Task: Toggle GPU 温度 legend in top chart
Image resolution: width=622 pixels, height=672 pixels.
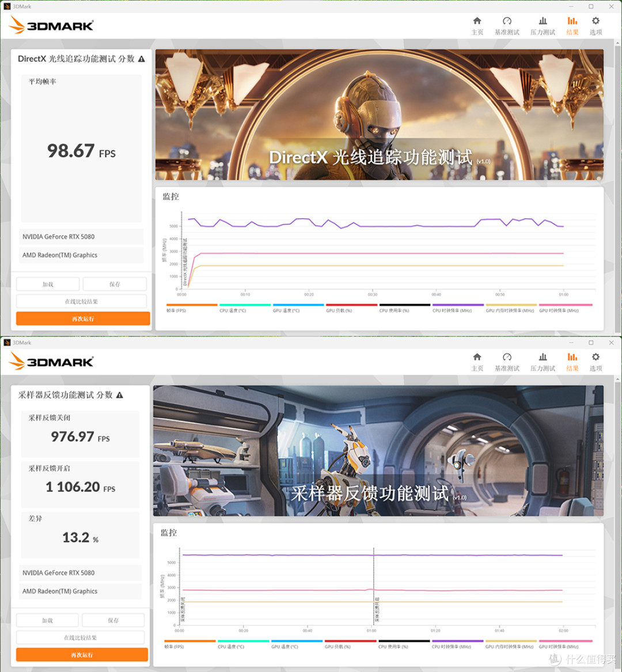Action: pos(298,308)
